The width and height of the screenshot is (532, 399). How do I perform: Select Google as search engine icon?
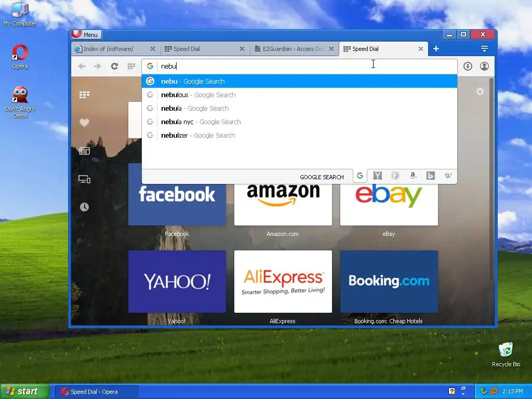click(360, 176)
